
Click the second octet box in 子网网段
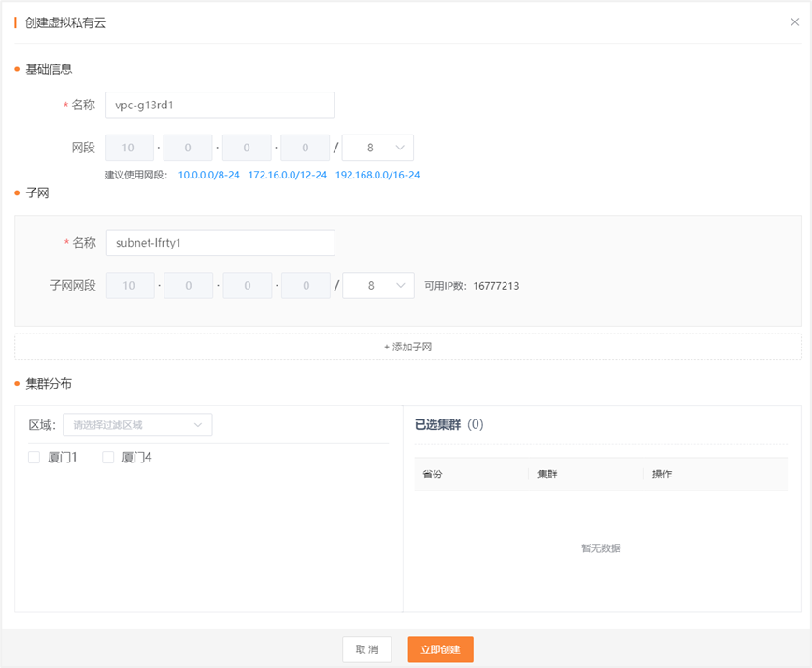point(189,285)
